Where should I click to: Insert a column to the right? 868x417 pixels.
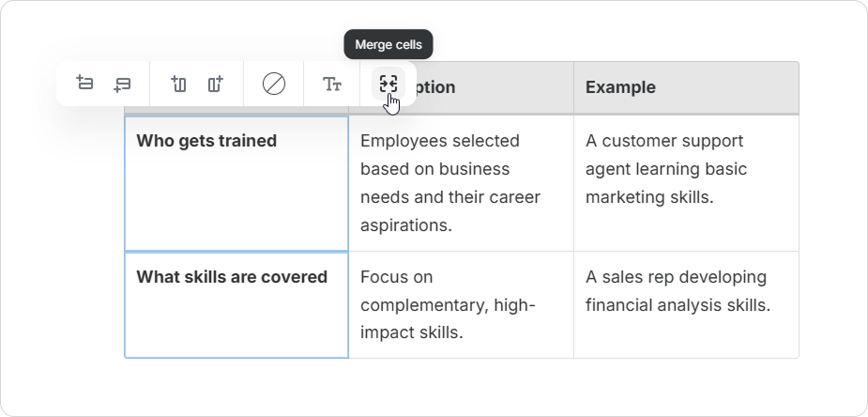[x=216, y=85]
